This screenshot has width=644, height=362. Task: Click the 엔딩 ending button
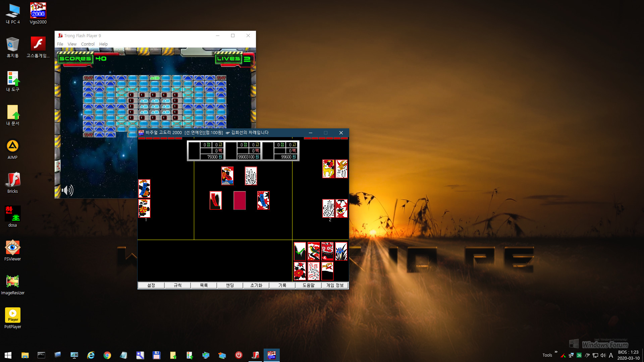(230, 285)
